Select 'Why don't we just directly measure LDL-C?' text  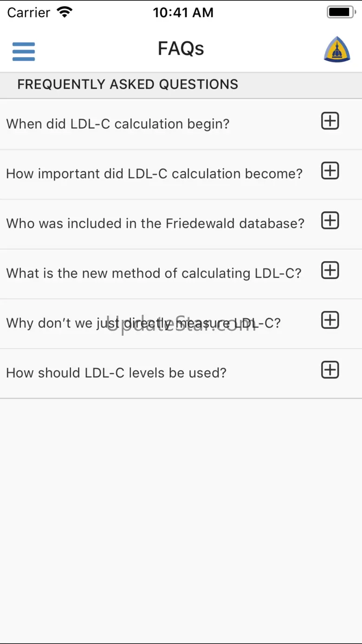143,323
